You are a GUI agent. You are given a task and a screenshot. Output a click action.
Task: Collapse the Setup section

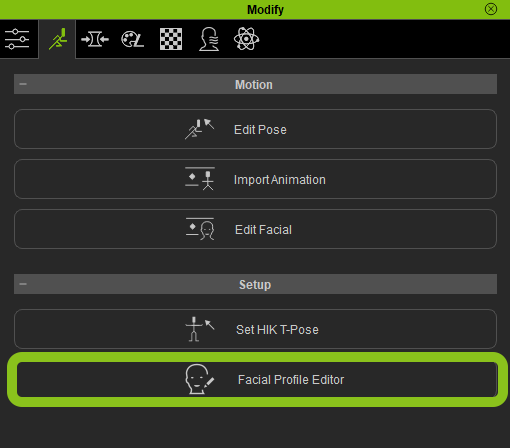click(23, 284)
